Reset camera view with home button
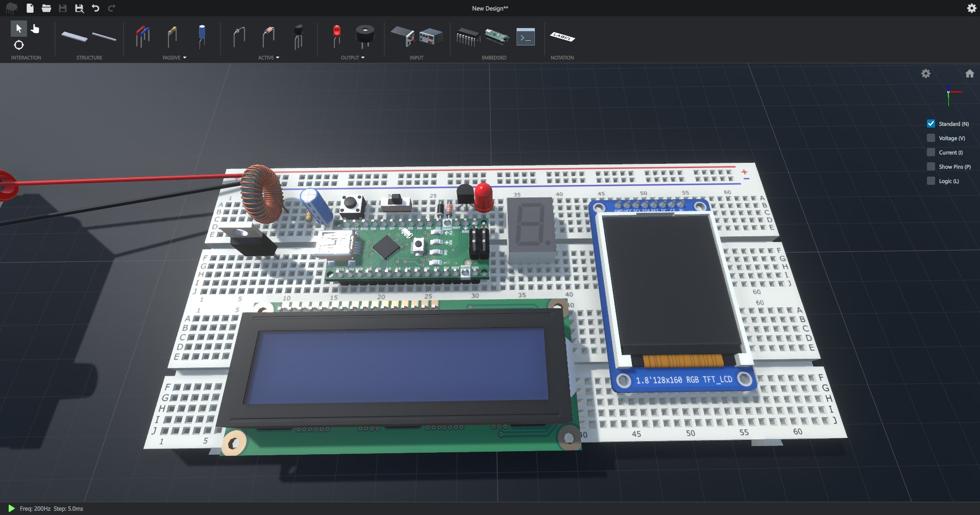Image resolution: width=980 pixels, height=515 pixels. tap(970, 73)
